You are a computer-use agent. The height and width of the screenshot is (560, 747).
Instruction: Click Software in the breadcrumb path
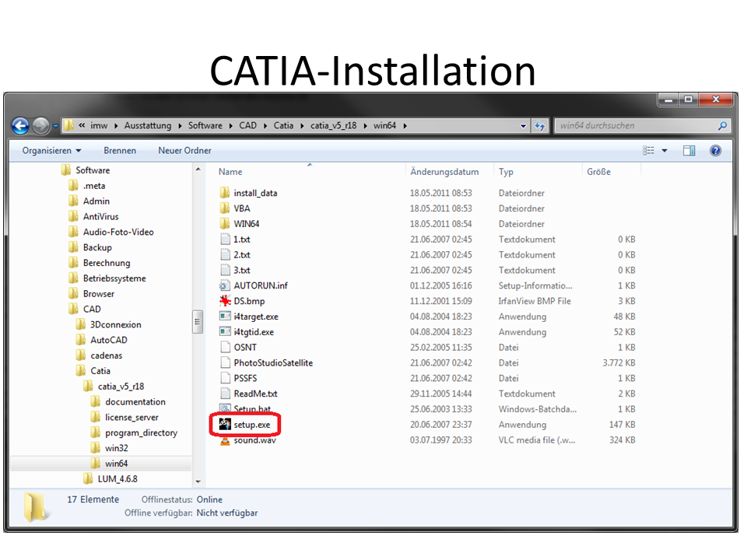coord(205,126)
